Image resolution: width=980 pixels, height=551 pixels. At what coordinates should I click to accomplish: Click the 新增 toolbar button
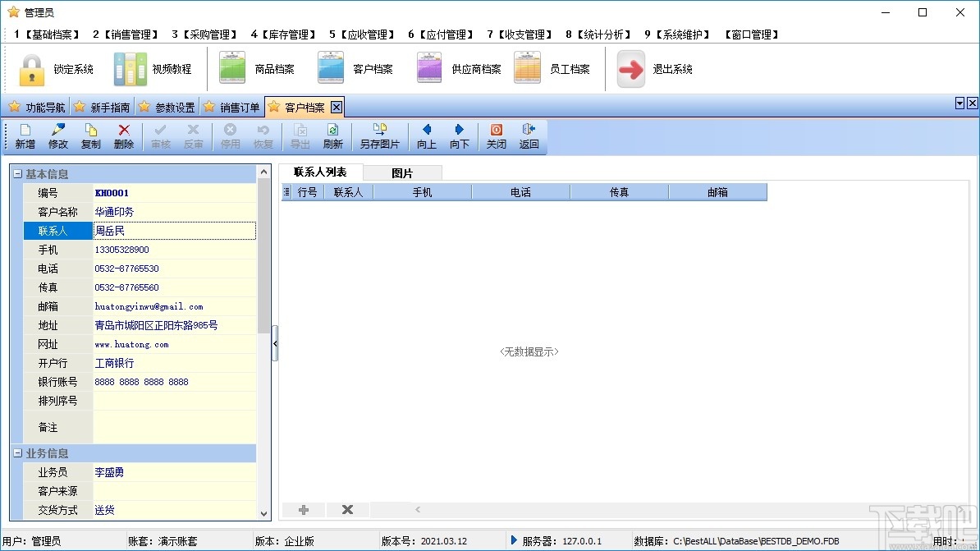click(25, 136)
